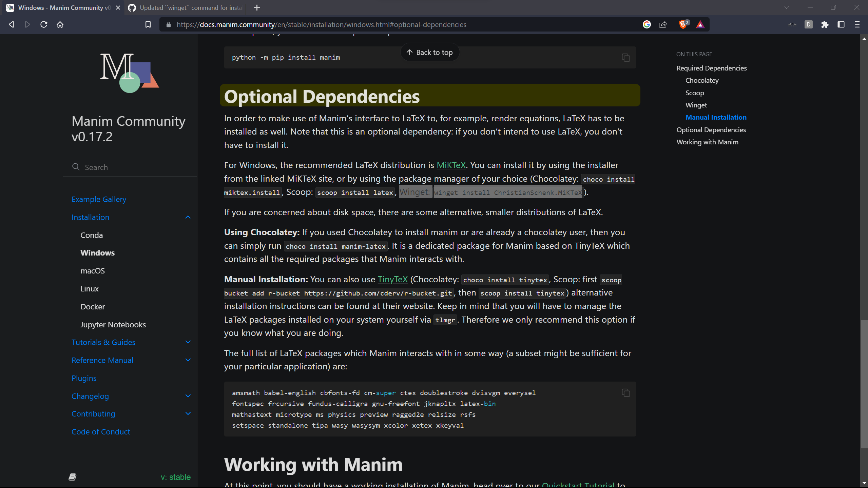Screen dimensions: 868x488
Task: Open the Contributing sidebar link
Action: [93, 414]
